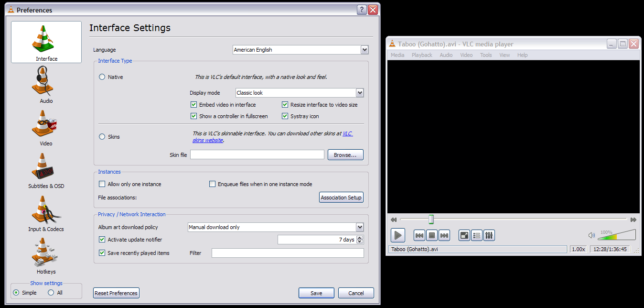644x308 pixels.
Task: Open the Video menu in VLC player
Action: pyautogui.click(x=466, y=55)
